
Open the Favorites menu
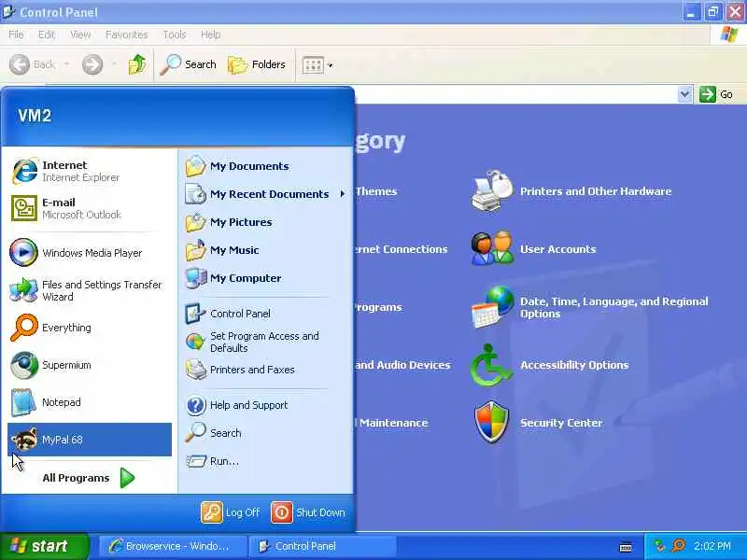point(127,35)
